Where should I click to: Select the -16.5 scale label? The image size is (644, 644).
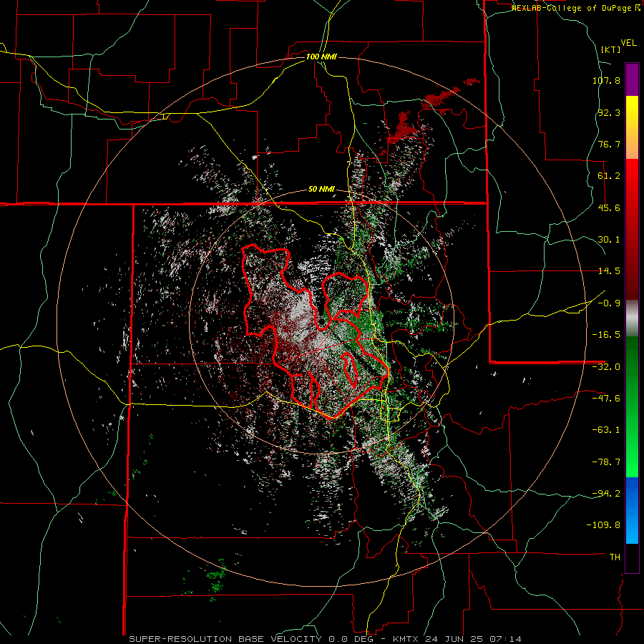tap(606, 335)
